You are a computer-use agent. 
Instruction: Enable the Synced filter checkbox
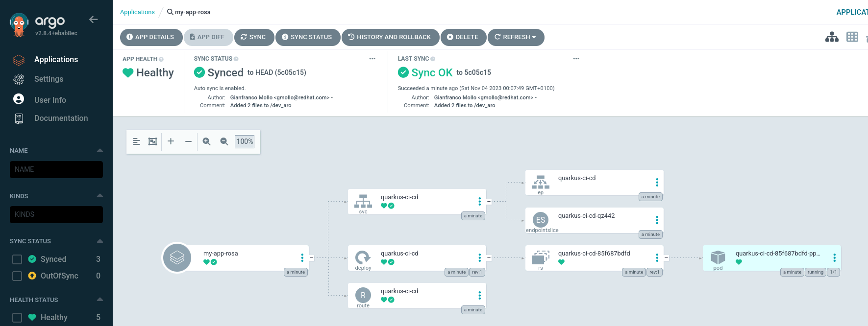(17, 259)
